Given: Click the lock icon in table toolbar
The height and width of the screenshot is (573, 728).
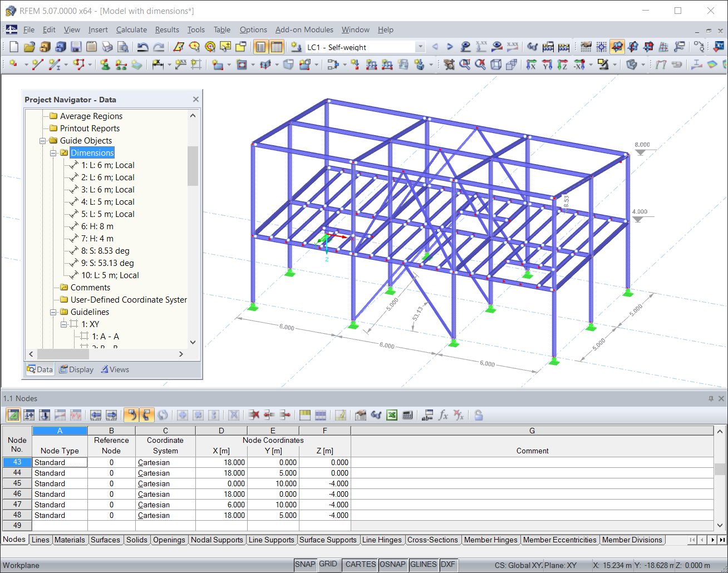Looking at the screenshot, I should [x=479, y=415].
